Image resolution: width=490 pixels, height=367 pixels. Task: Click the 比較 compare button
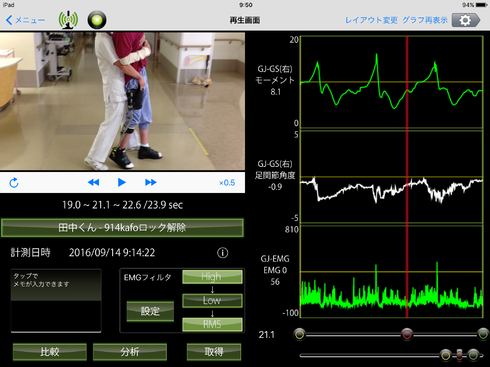50,352
